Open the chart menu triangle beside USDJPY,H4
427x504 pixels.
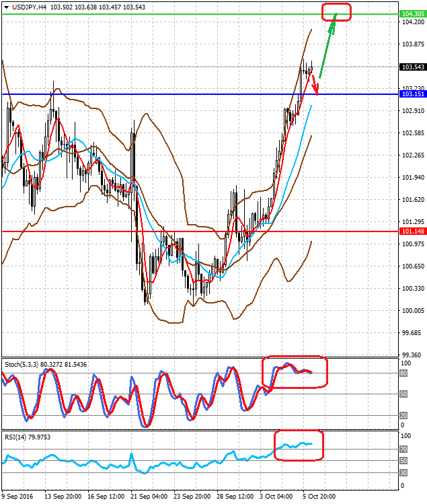[6, 7]
